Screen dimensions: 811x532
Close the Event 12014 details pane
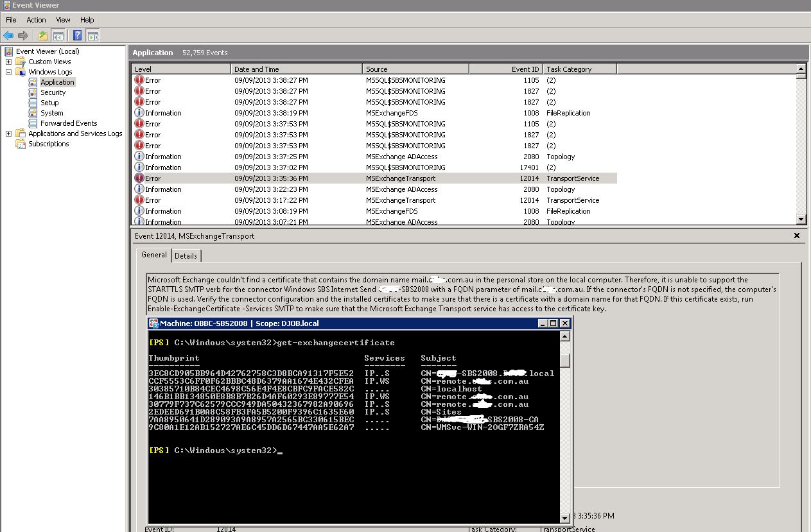(797, 236)
